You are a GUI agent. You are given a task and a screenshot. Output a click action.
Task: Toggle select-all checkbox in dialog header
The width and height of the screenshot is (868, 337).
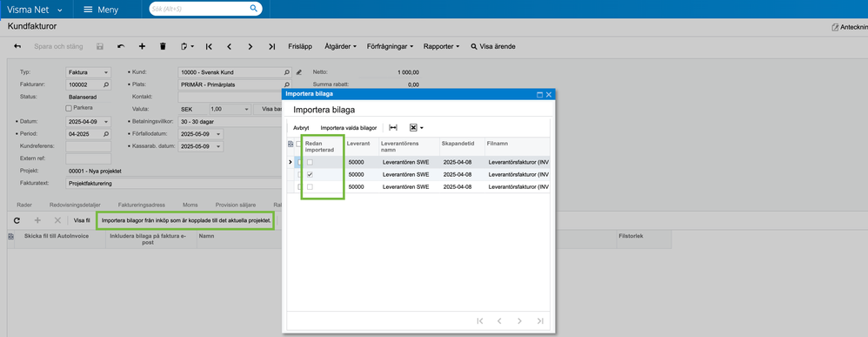click(299, 145)
